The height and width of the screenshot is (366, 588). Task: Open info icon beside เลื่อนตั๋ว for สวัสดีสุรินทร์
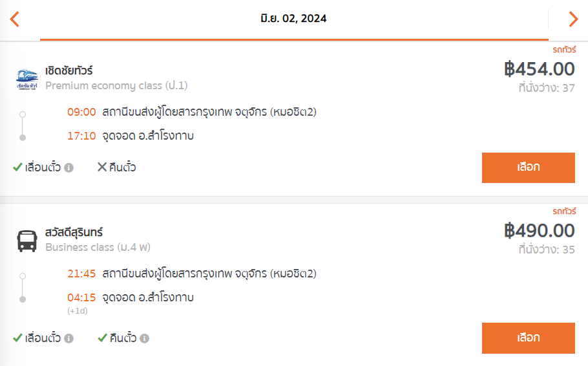click(68, 338)
